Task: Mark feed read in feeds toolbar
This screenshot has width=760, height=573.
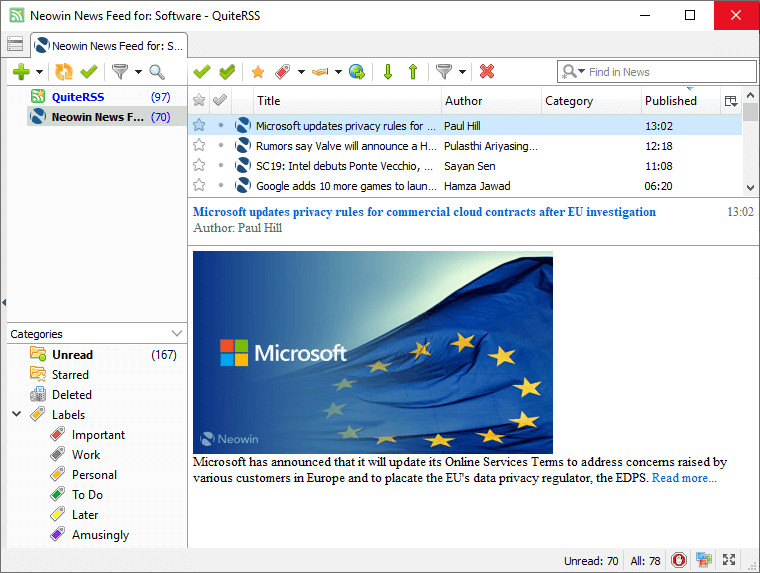Action: click(89, 72)
